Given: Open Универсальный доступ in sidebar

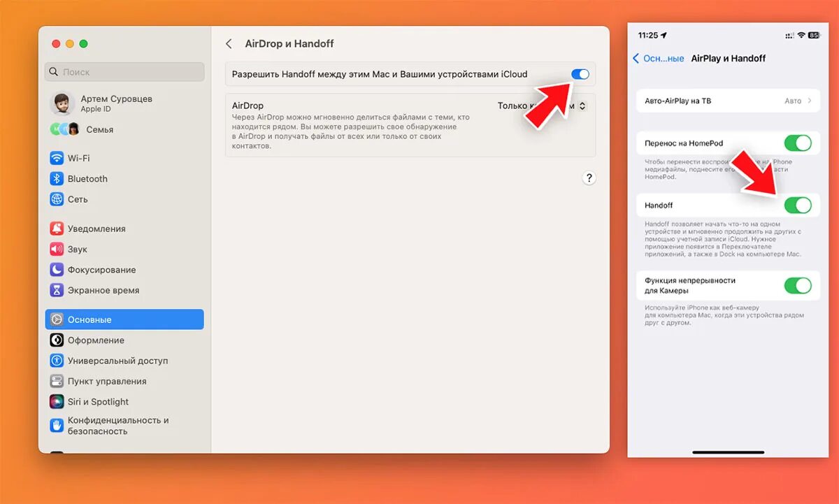Looking at the screenshot, I should (124, 361).
